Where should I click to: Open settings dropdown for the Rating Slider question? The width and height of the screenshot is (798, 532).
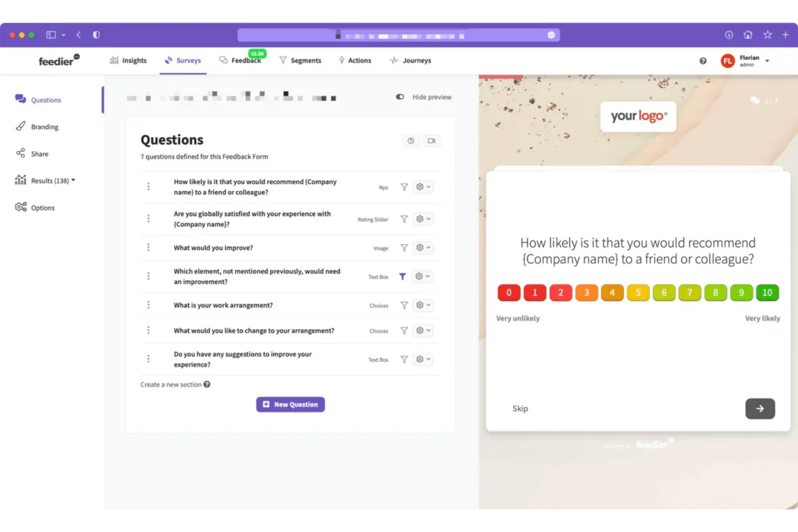[x=423, y=219]
